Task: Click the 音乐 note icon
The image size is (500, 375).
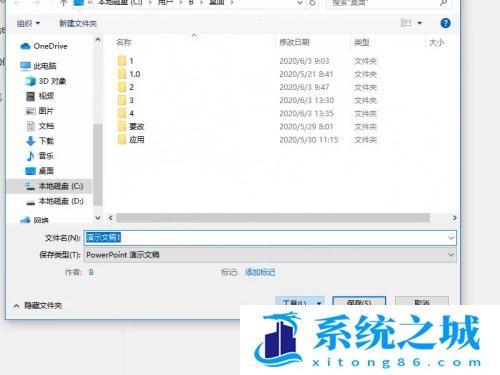Action: (30, 156)
